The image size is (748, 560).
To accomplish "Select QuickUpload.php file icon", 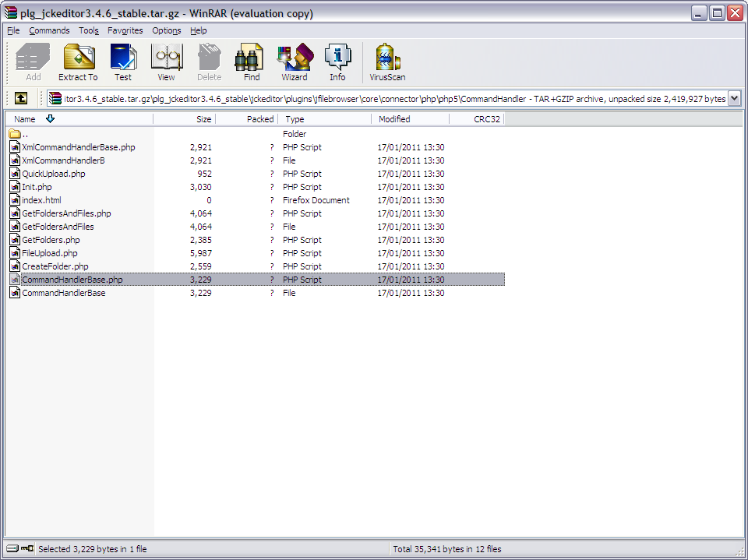I will [15, 174].
